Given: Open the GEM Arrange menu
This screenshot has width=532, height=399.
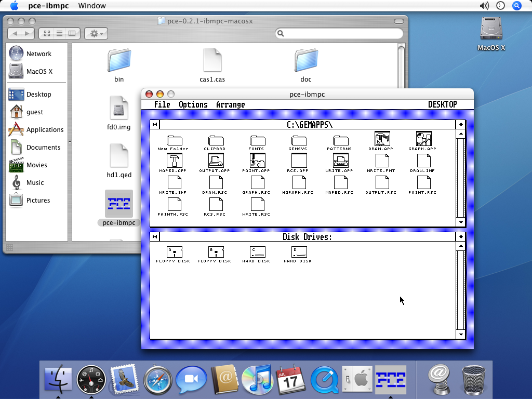Looking at the screenshot, I should [230, 104].
